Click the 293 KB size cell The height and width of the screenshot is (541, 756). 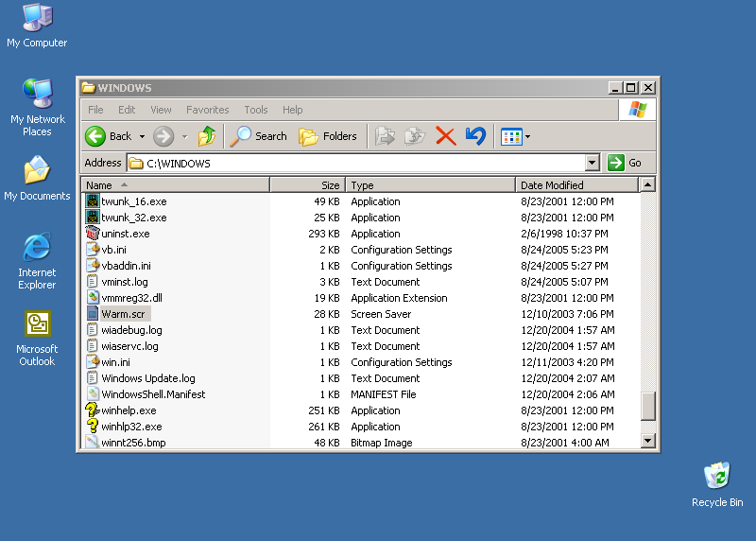pyautogui.click(x=324, y=234)
